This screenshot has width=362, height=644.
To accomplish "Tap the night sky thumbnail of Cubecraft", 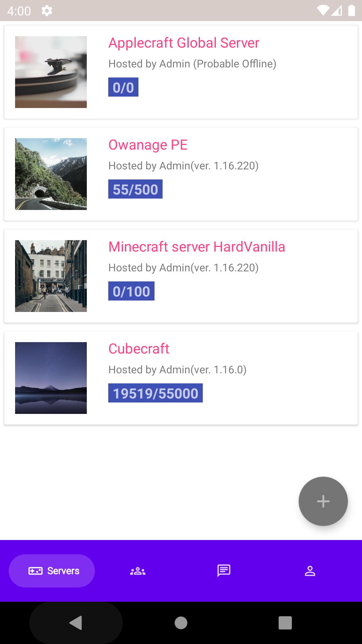I will click(x=51, y=378).
